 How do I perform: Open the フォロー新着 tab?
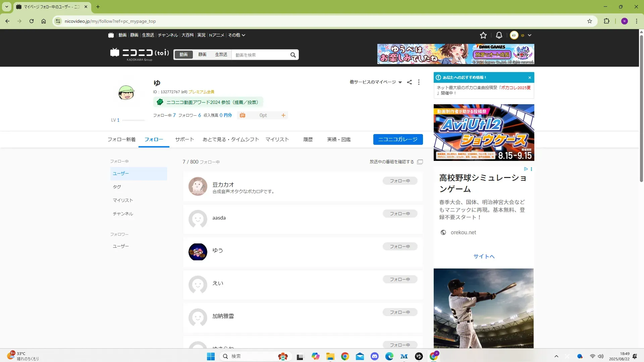121,139
